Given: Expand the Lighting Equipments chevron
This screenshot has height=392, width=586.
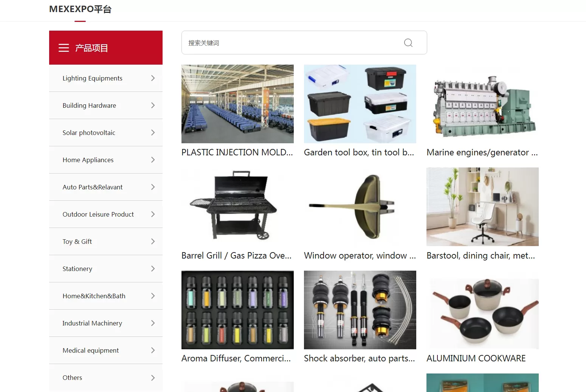Looking at the screenshot, I should (153, 78).
